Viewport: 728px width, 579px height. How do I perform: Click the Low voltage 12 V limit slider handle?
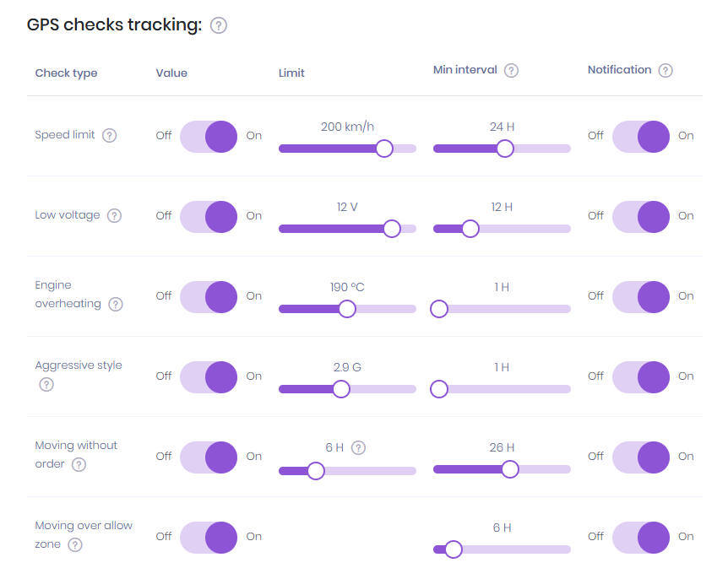click(392, 229)
